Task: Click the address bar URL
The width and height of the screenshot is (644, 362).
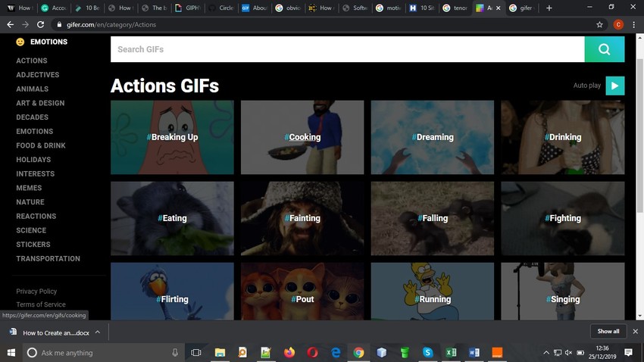Action: pos(111,25)
